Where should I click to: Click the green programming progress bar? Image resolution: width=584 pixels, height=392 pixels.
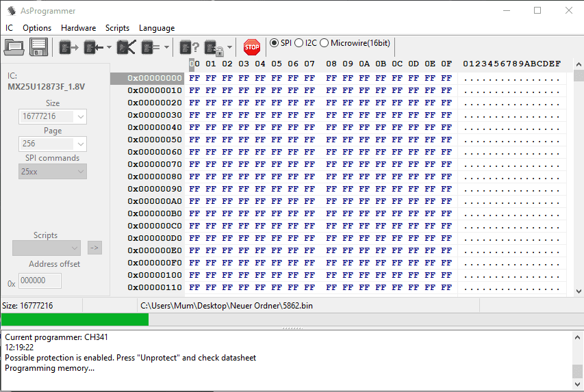(75, 319)
